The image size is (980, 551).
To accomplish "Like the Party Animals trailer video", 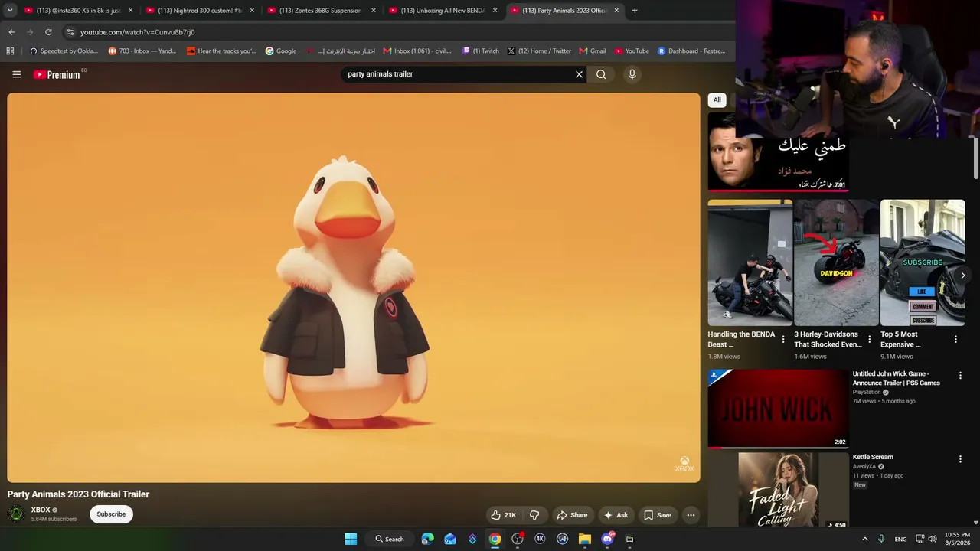I will pos(503,515).
